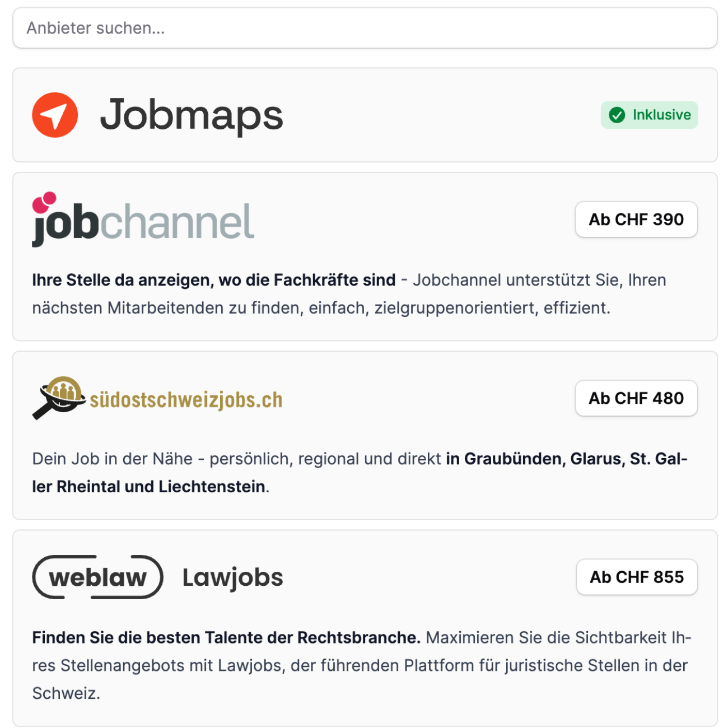728x728 pixels.
Task: Click the 'Ab CHF 480' price button
Action: 636,398
